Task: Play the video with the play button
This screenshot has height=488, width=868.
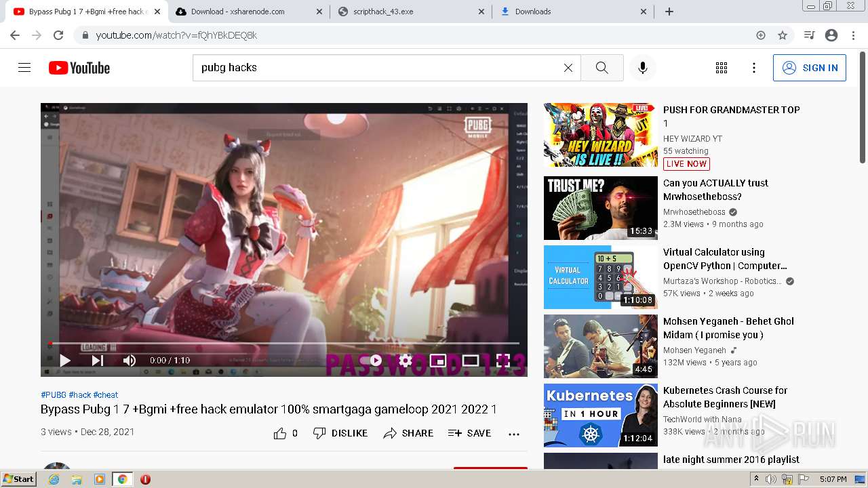Action: [x=65, y=361]
